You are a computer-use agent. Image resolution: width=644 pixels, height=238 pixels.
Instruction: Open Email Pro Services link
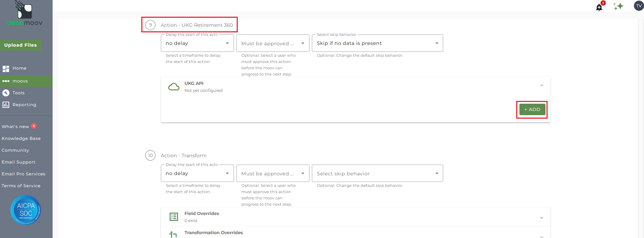23,174
